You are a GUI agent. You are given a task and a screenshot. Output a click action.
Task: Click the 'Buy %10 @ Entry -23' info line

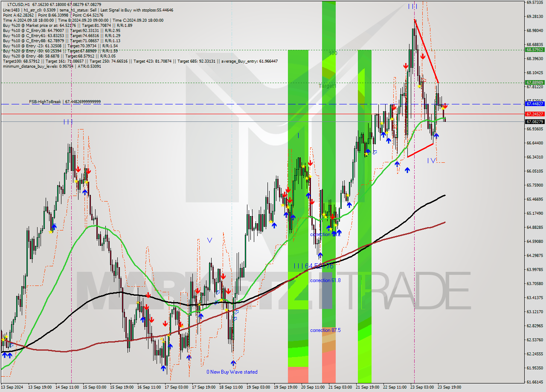[x=60, y=46]
